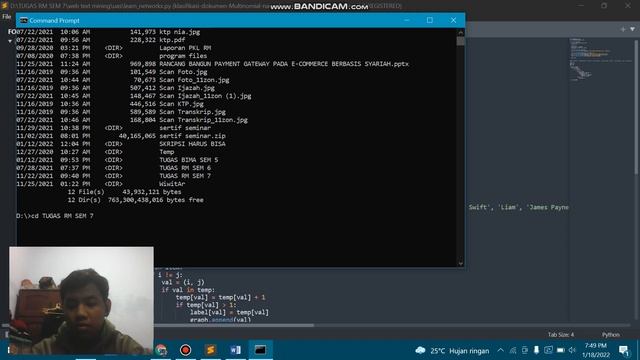Click Sublime Text vertical scrollbar thumb
The width and height of the screenshot is (640, 360).
636,107
